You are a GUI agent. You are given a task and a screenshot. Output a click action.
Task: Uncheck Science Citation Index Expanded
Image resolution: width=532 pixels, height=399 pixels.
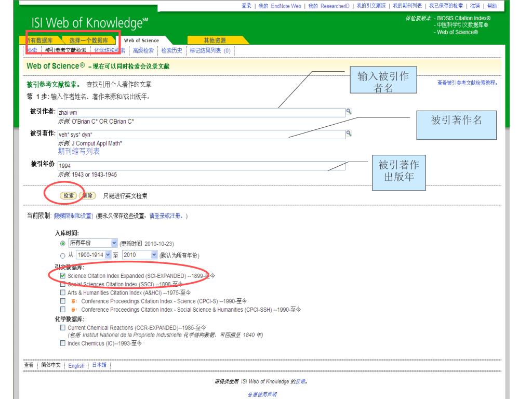click(63, 275)
